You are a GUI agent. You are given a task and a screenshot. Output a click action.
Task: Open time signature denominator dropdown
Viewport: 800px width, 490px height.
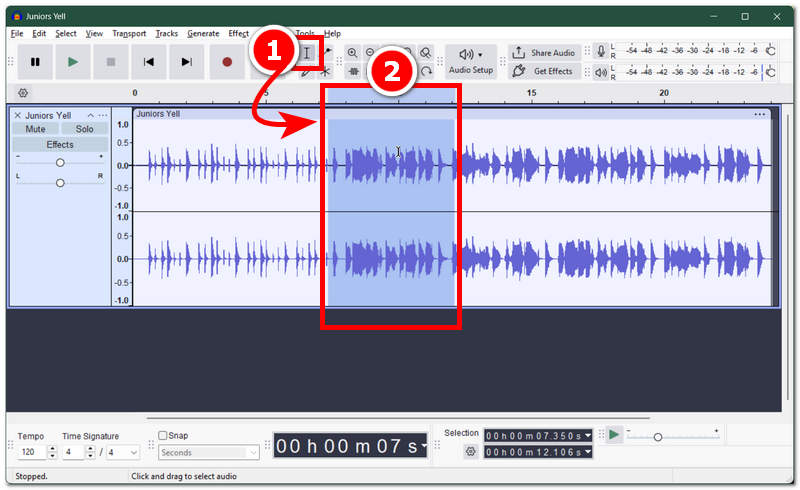122,452
